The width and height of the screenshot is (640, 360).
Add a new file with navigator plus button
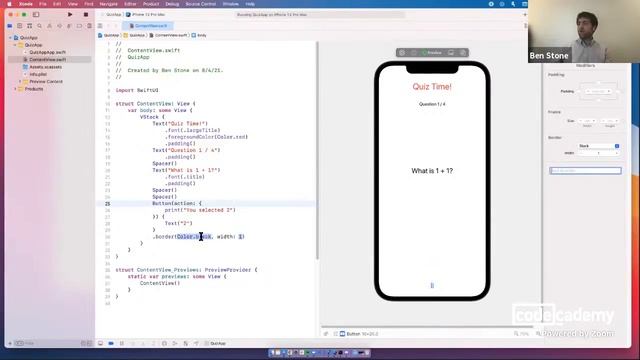[10, 344]
